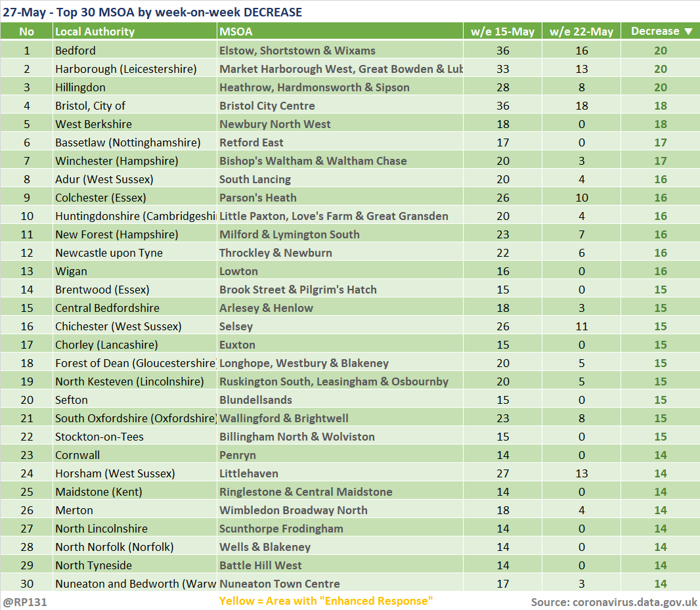Select "Brook Street & Pilgrim's Hatch" cell

pos(340,290)
